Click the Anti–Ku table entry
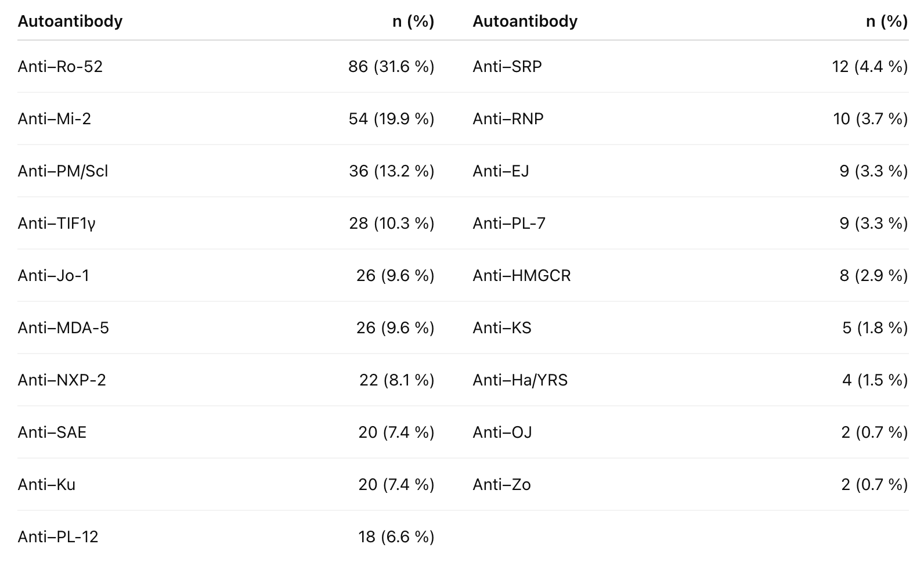924x562 pixels. point(46,485)
